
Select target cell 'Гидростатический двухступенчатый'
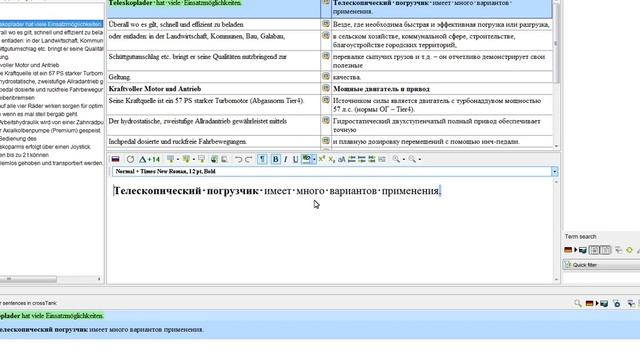(x=442, y=125)
